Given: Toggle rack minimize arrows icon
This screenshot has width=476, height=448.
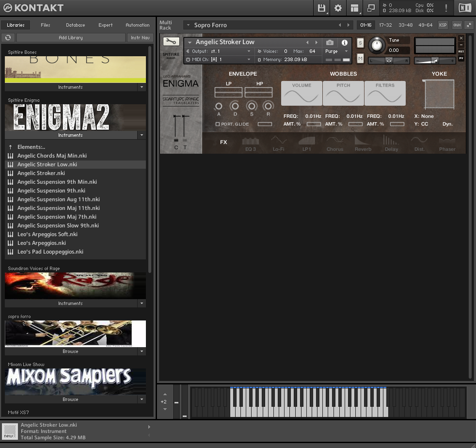Looking at the screenshot, I should tap(469, 25).
